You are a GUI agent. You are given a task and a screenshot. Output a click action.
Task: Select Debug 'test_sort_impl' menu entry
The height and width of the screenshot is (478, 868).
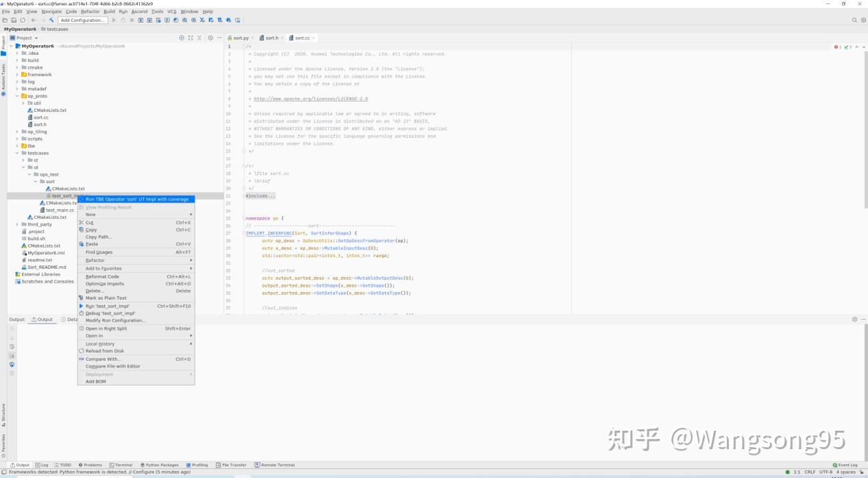coord(136,313)
